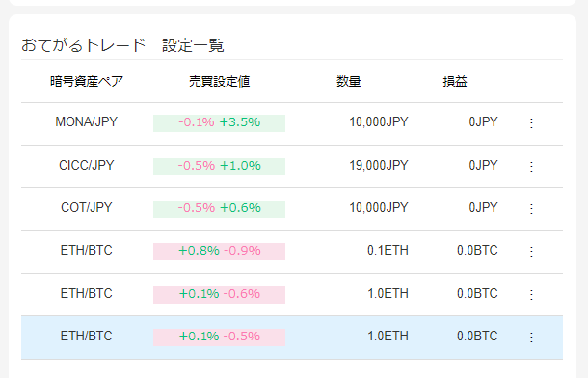Click the 19,000JPY quantity cell
This screenshot has height=378, width=588.
(379, 165)
